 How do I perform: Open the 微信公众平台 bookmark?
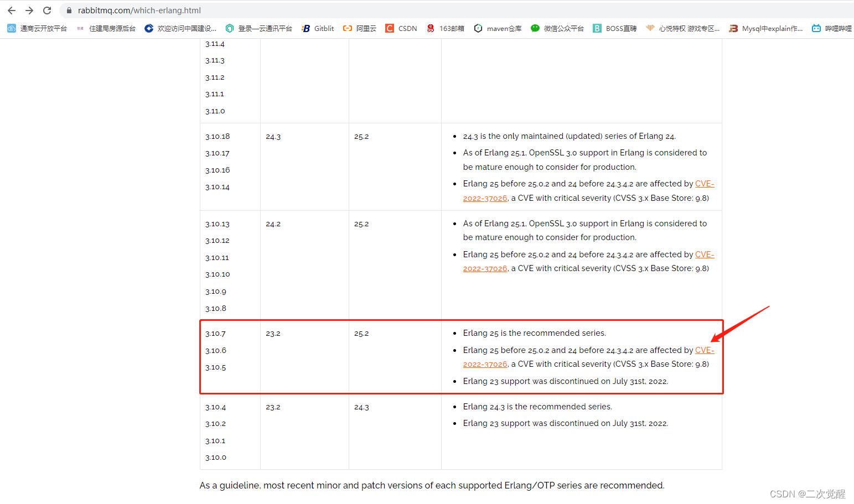(x=557, y=28)
